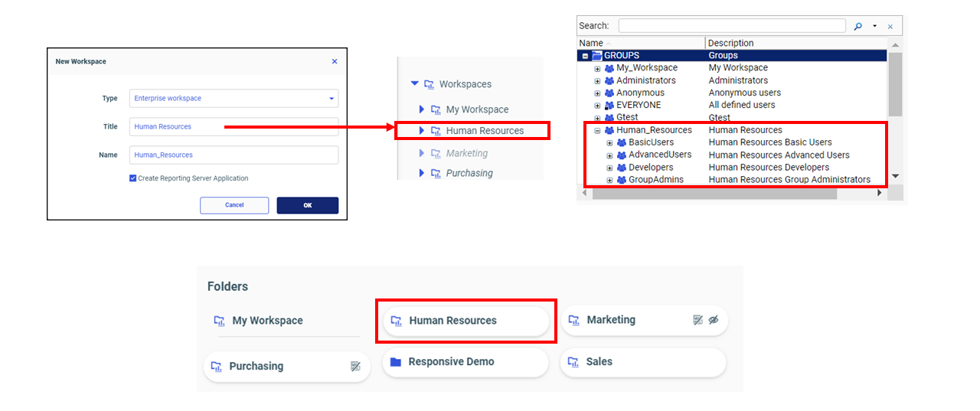Click the Description column header
The width and height of the screenshot is (980, 411).
click(730, 43)
